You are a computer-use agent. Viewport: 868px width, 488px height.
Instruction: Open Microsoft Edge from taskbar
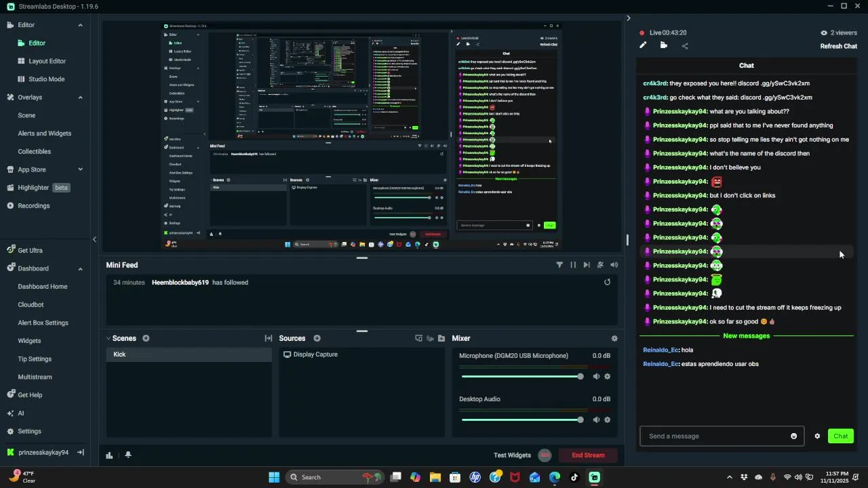pos(555,477)
